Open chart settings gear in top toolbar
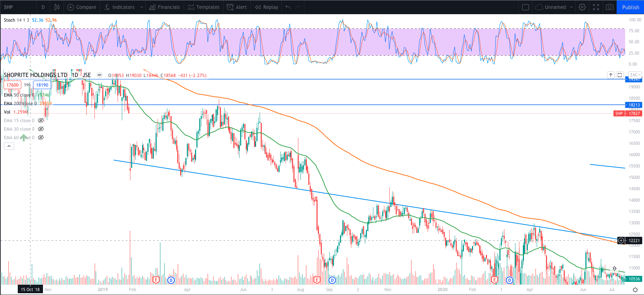This screenshot has width=644, height=295. click(x=582, y=7)
